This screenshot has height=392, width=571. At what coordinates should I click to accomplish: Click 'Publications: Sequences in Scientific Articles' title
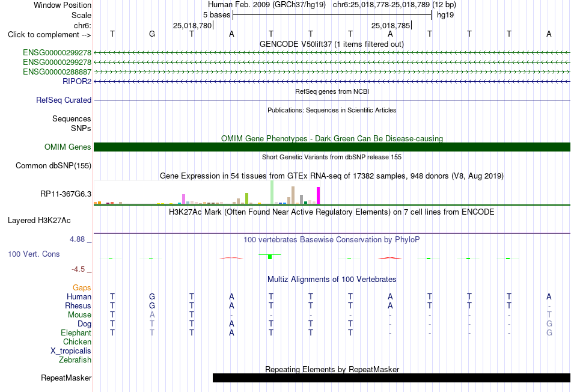(332, 110)
